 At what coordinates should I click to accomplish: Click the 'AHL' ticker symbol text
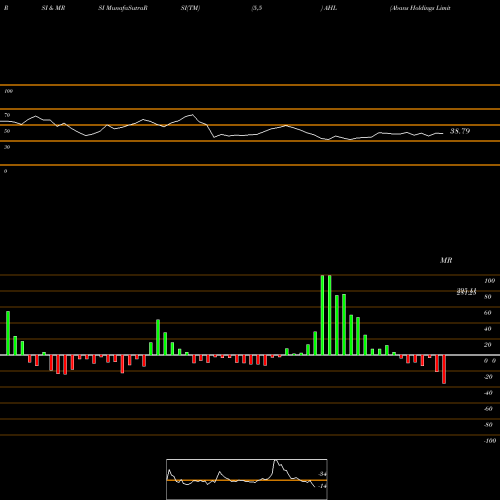click(x=330, y=8)
